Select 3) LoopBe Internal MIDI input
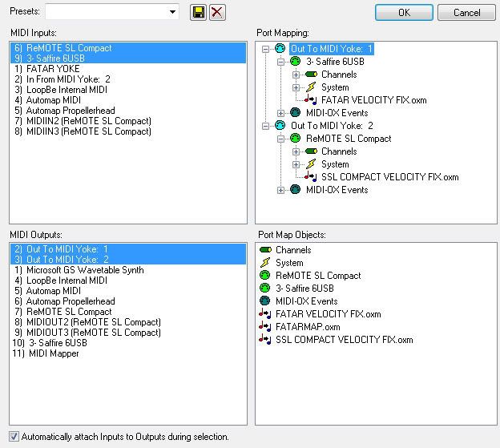The image size is (500, 448). tap(128, 90)
